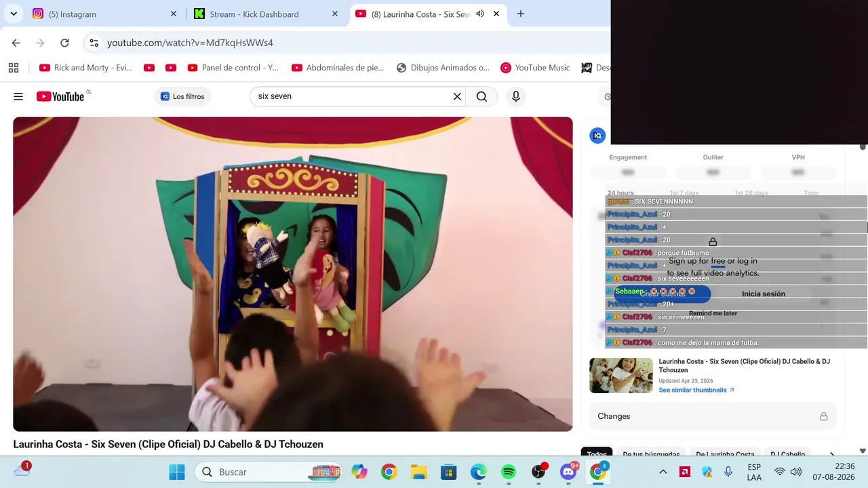Viewport: 868px width, 488px height.
Task: Submit search with the magnifying glass button
Action: pyautogui.click(x=481, y=96)
